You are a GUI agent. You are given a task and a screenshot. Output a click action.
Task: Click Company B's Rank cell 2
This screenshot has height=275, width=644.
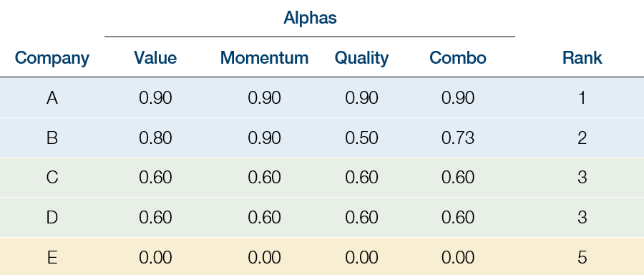[x=582, y=137]
